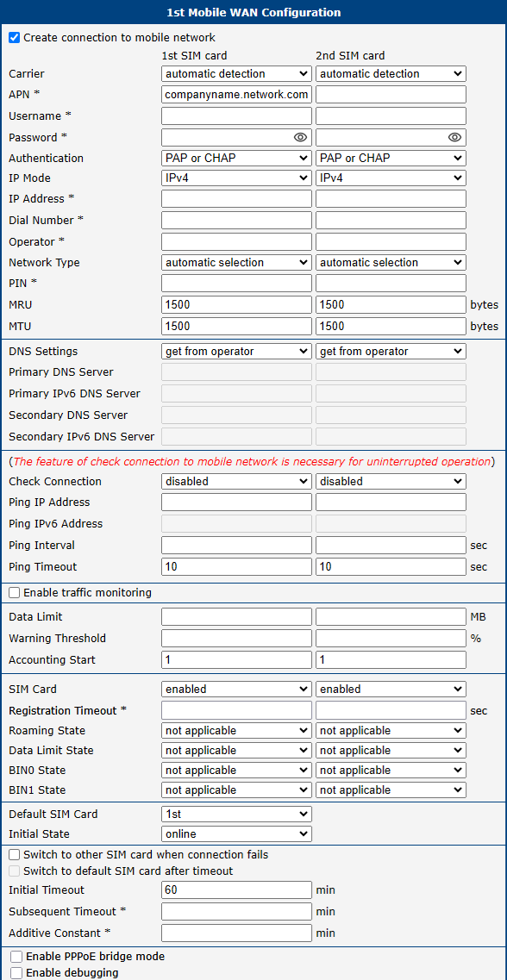Image resolution: width=507 pixels, height=980 pixels.
Task: Click 1st SIM APN field
Action: pos(236,94)
